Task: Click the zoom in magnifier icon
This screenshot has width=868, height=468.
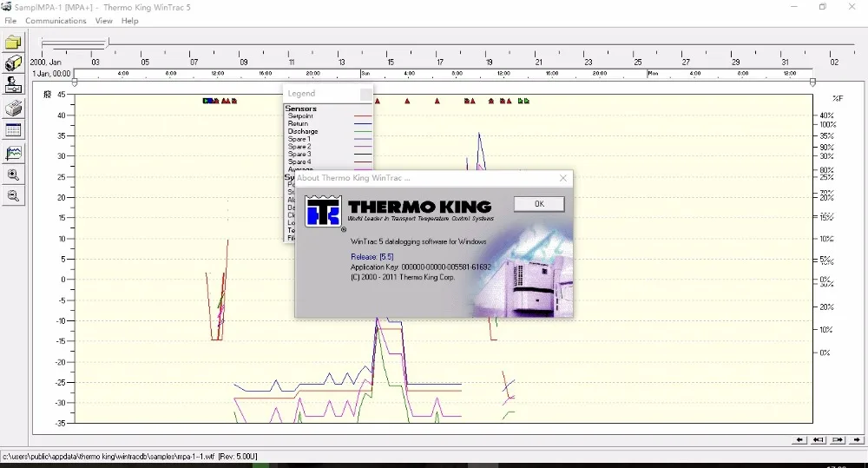Action: click(13, 175)
